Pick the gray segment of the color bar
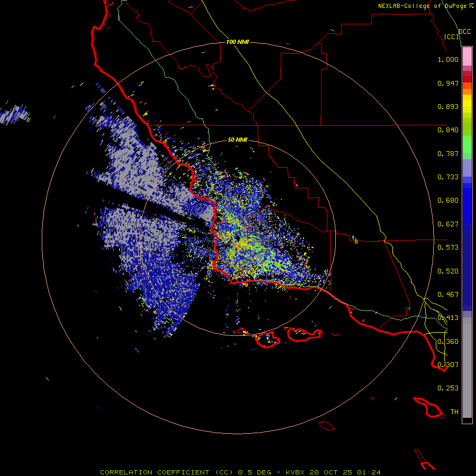The height and width of the screenshot is (476, 476). (467, 368)
